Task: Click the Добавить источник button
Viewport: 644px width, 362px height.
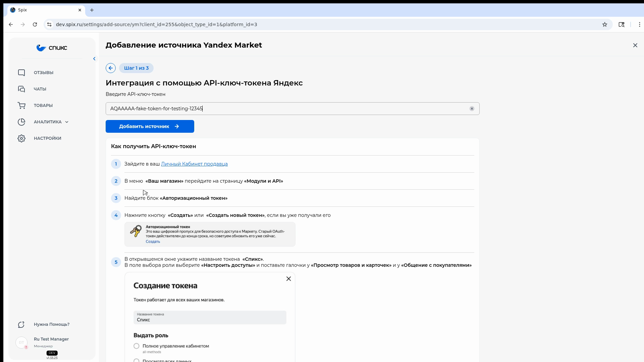Action: coord(150,126)
